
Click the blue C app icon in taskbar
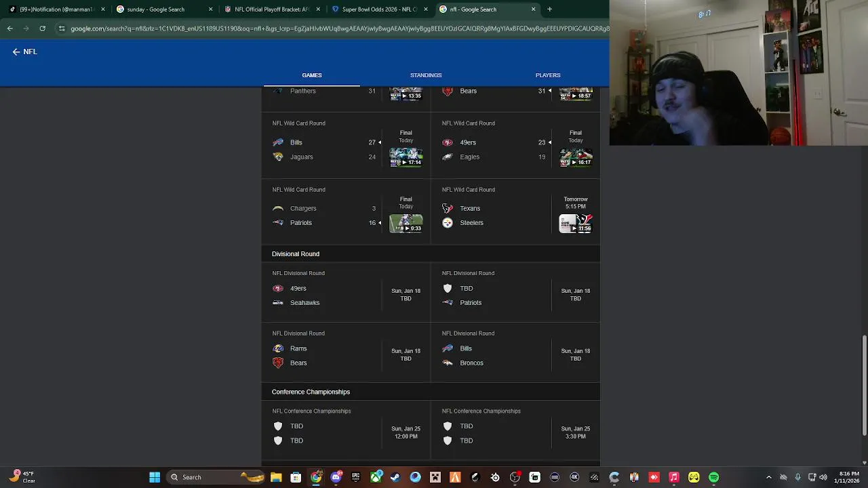(x=614, y=477)
